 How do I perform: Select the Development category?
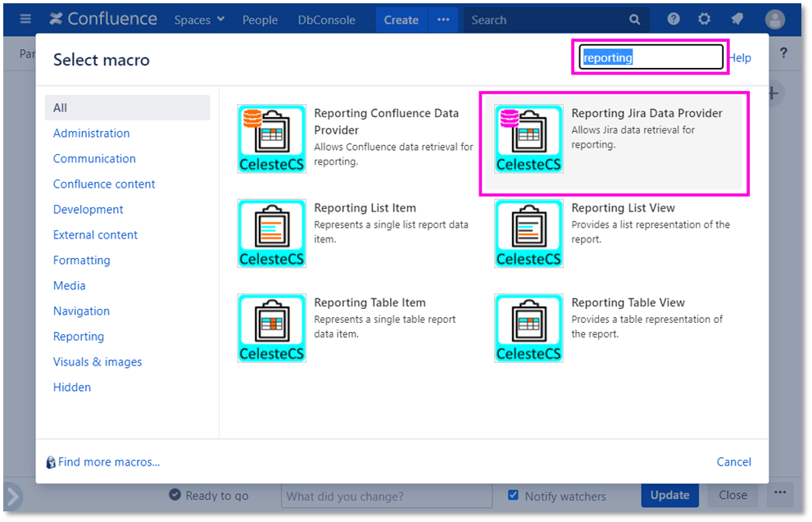(88, 209)
